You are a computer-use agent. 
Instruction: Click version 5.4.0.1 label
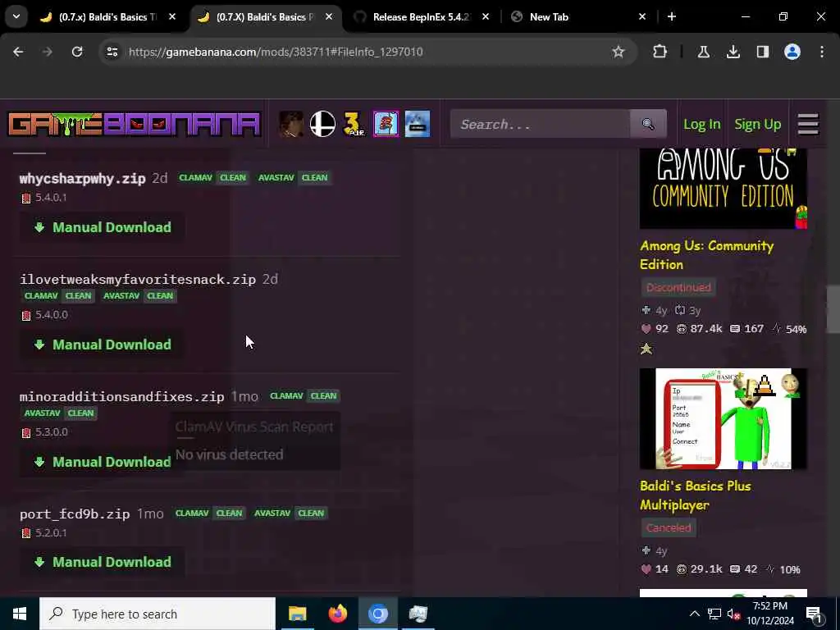(x=51, y=198)
